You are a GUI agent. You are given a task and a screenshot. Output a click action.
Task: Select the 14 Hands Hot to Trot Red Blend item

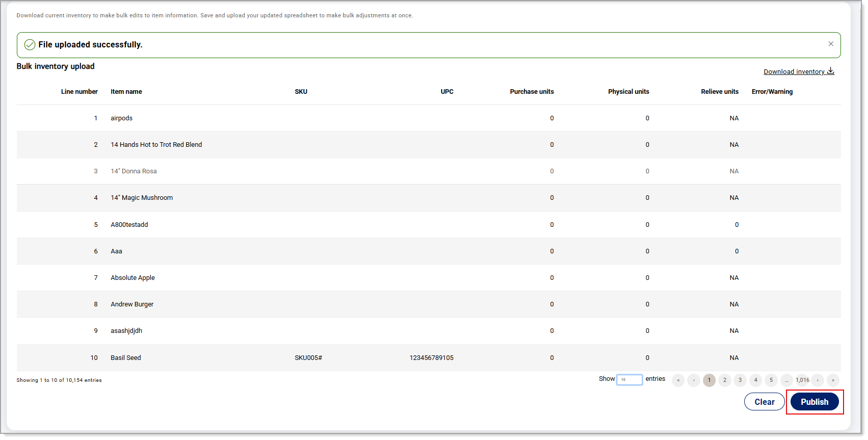[x=156, y=145]
